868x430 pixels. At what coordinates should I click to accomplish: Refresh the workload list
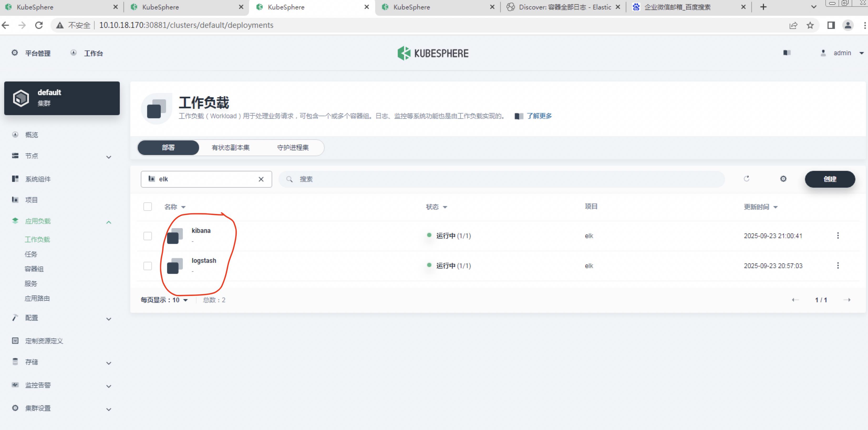tap(747, 179)
